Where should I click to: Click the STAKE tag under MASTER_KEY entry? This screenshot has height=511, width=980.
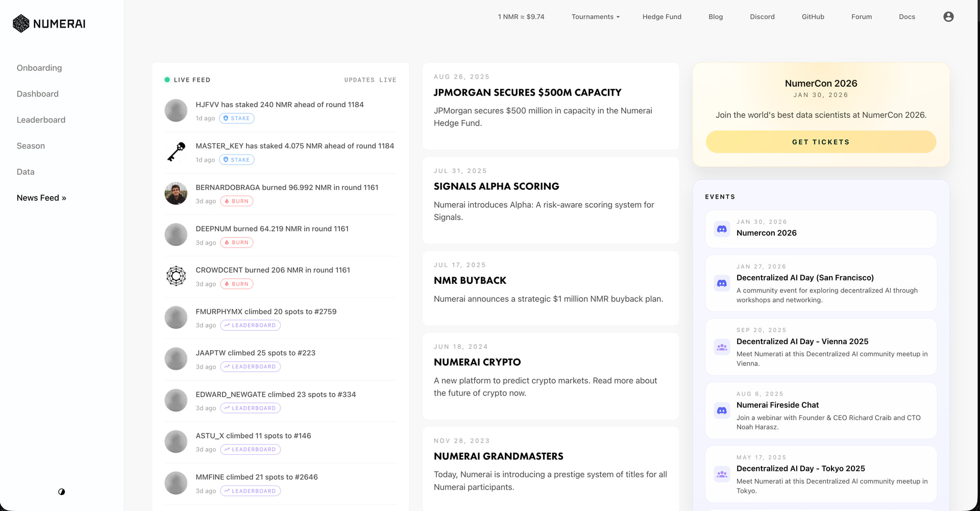pyautogui.click(x=237, y=160)
